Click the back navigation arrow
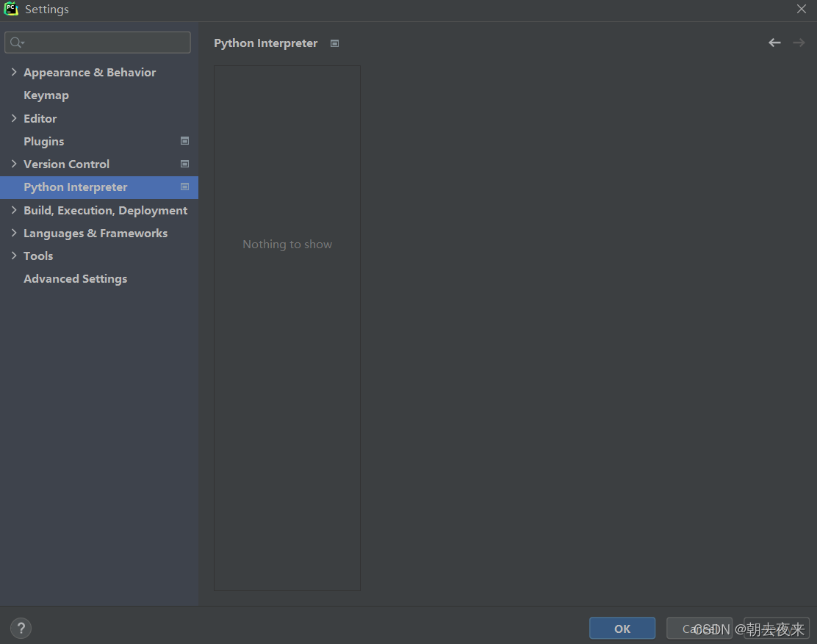 tap(774, 43)
